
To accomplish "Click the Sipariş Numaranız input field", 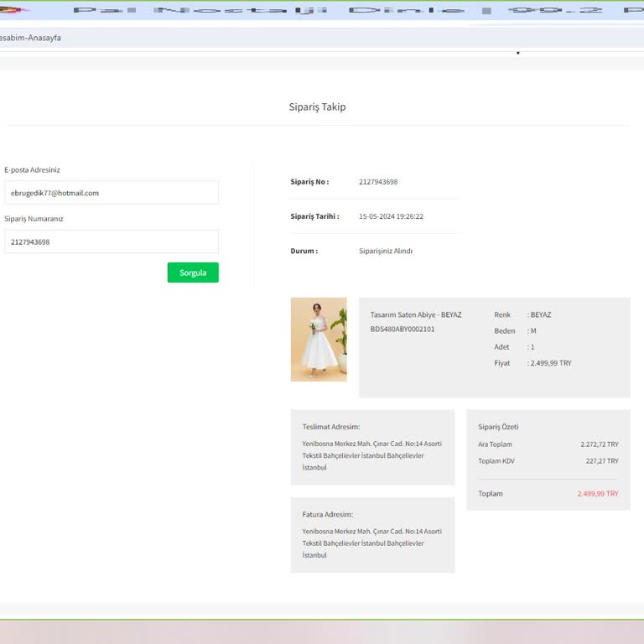I will coord(112,242).
